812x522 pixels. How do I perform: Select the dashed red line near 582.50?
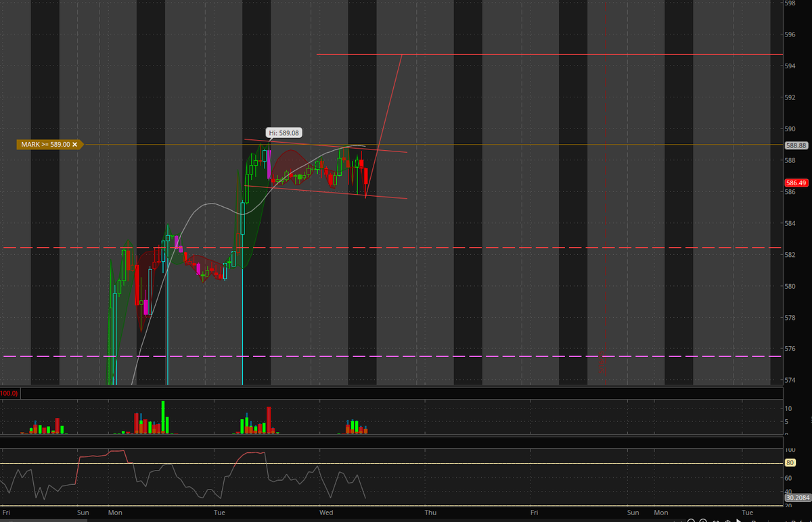pyautogui.click(x=474, y=247)
